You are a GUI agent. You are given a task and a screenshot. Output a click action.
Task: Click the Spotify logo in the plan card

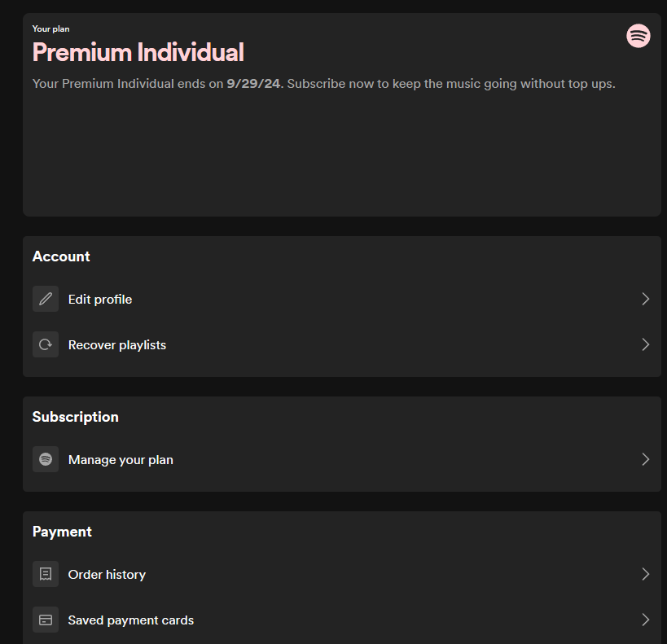click(638, 36)
